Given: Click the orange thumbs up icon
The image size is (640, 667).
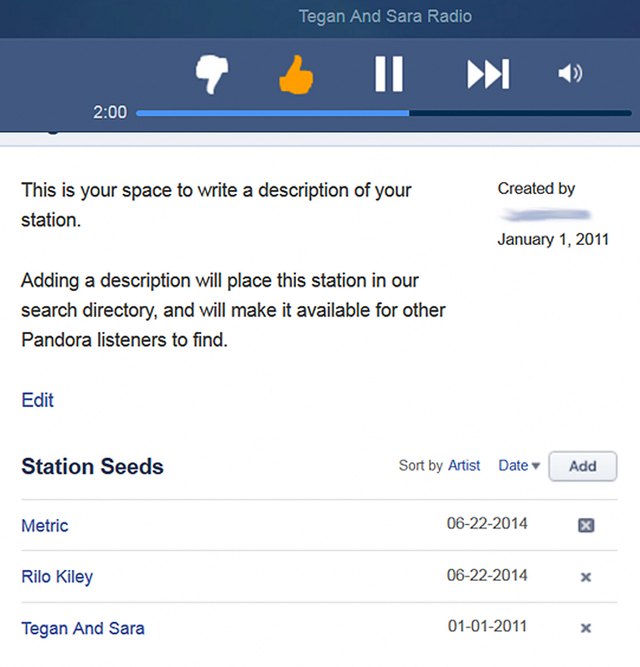Looking at the screenshot, I should [296, 74].
